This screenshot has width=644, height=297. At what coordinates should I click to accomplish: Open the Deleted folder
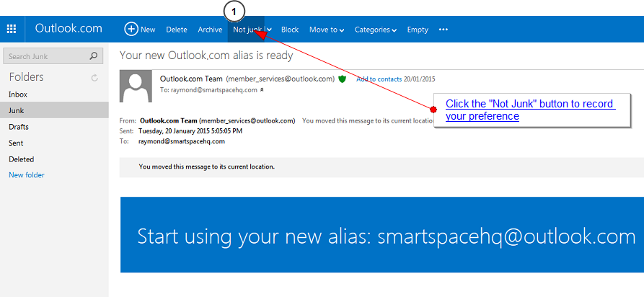point(54,159)
